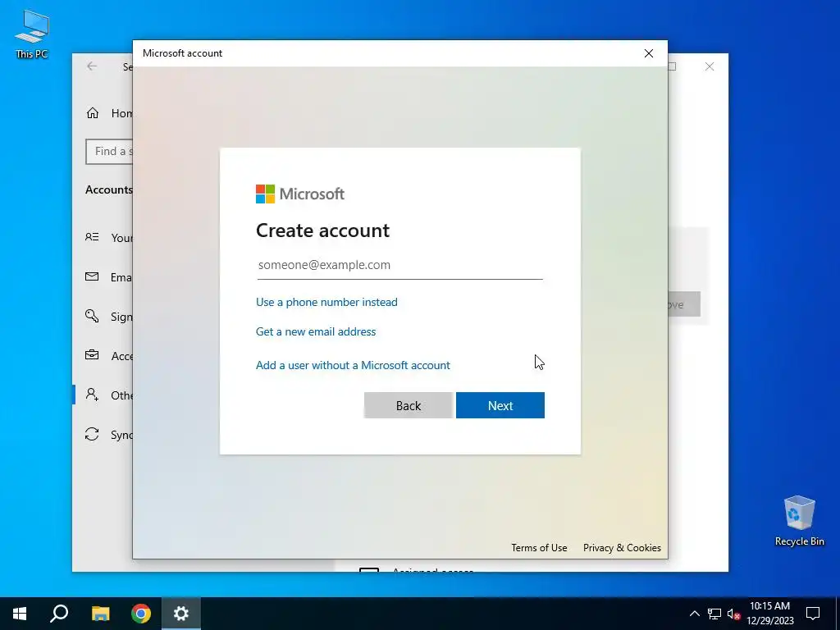The height and width of the screenshot is (630, 840).
Task: Select the Access work briefcase icon
Action: coord(92,355)
